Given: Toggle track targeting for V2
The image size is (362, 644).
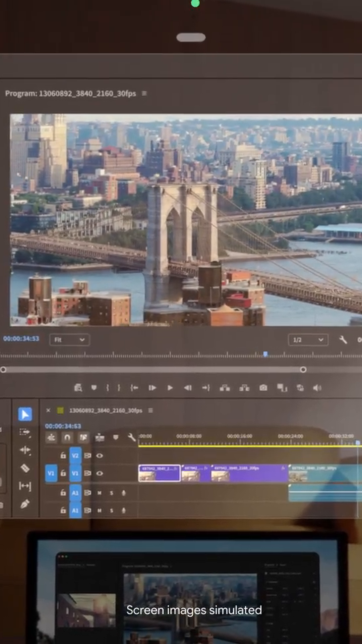Looking at the screenshot, I should pos(75,455).
